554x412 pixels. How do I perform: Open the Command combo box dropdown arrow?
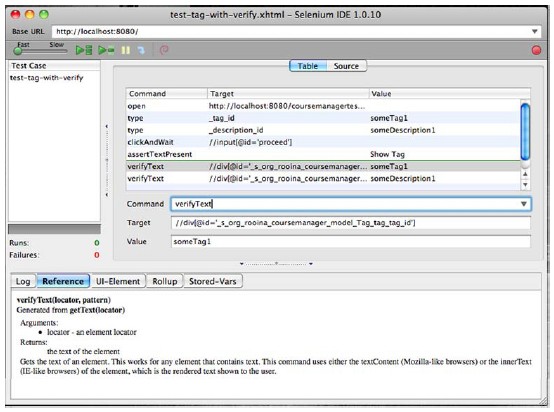(524, 204)
